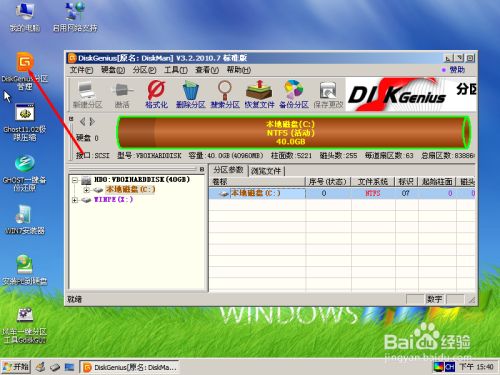Image resolution: width=500 pixels, height=375 pixels.
Task: Open the 帮助(H) menu
Action: (239, 70)
